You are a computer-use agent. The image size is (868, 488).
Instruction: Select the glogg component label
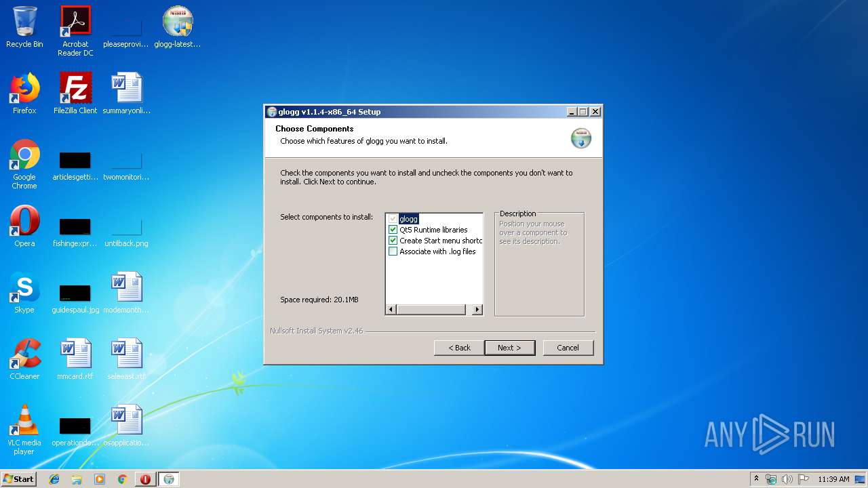click(408, 219)
